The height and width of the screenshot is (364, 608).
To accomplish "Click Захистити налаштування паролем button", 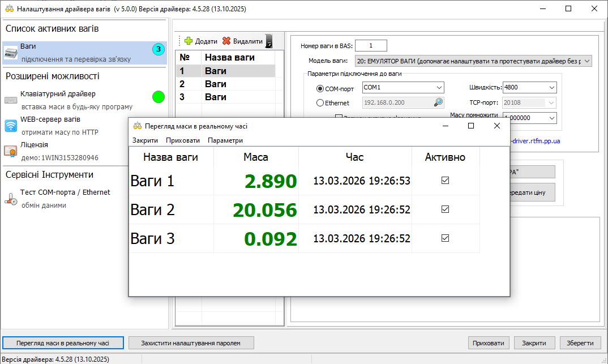I will click(x=191, y=343).
